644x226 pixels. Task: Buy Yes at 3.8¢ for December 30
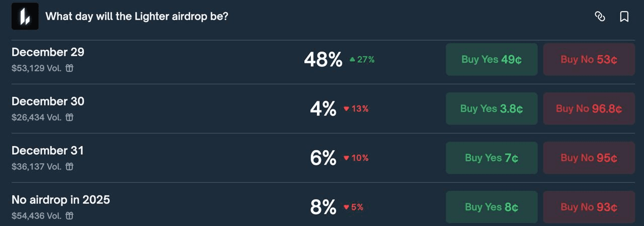(492, 108)
